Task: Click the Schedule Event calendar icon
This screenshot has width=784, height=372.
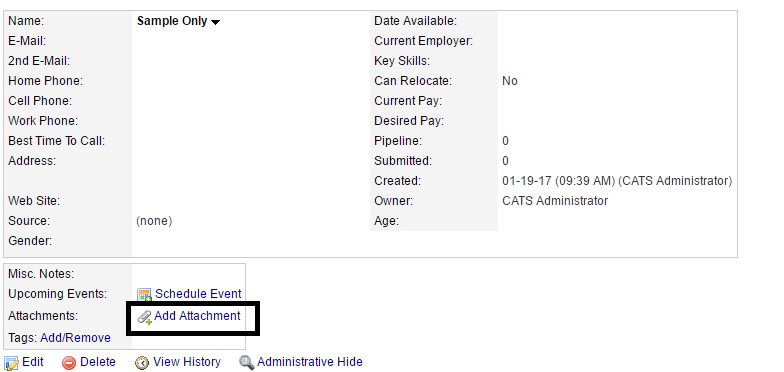Action: pos(144,294)
